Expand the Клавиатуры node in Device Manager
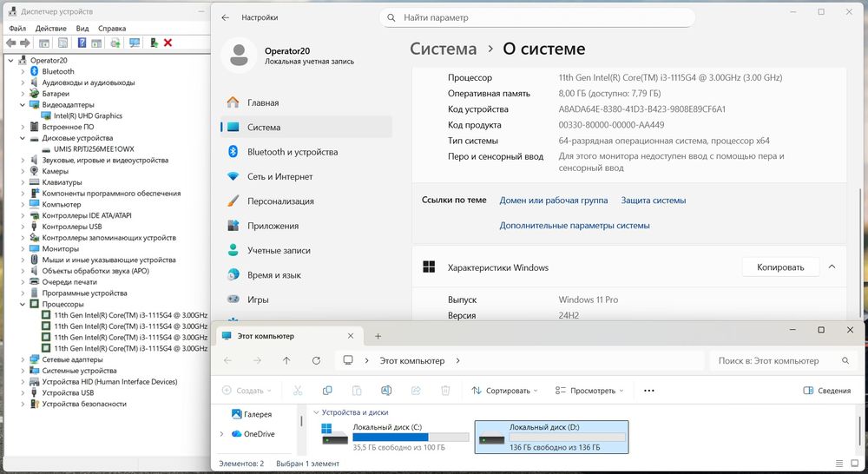This screenshot has width=868, height=474. [23, 182]
